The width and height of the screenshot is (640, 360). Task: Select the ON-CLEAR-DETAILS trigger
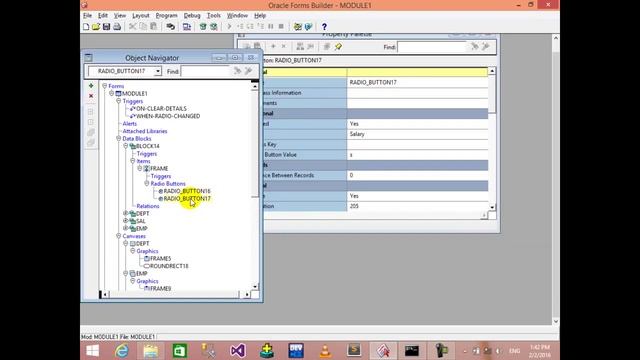coord(161,109)
